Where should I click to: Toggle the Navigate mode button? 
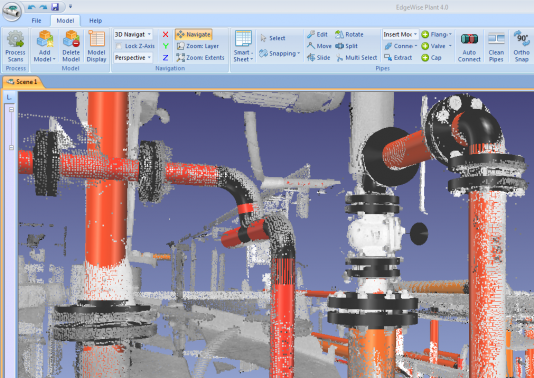193,34
